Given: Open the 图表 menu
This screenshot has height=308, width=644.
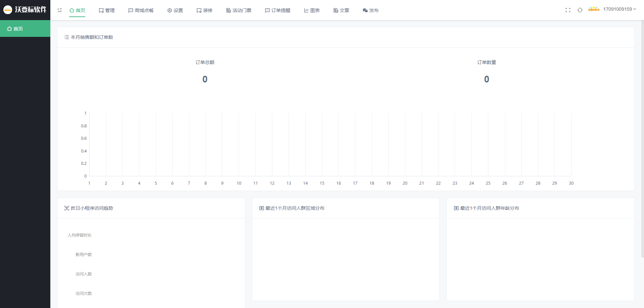Looking at the screenshot, I should 312,10.
